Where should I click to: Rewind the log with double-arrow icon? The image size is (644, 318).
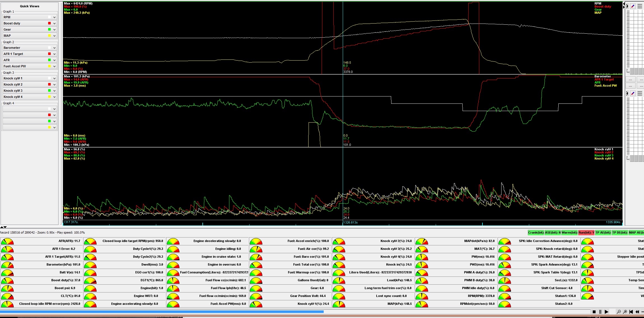(637, 312)
